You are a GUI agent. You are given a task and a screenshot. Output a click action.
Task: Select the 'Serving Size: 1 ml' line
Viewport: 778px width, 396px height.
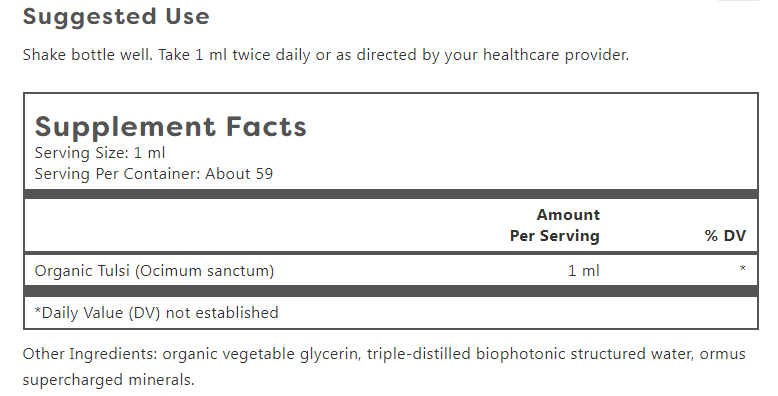(x=100, y=152)
